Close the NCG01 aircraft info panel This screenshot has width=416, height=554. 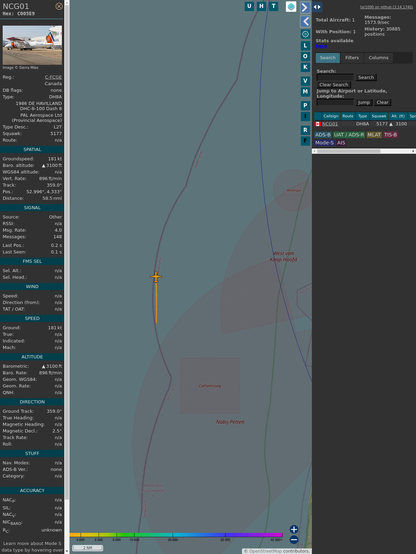point(59,6)
